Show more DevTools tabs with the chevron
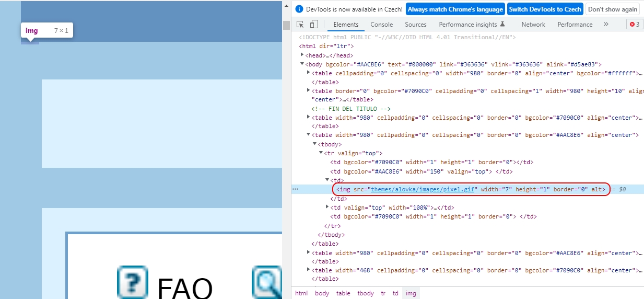 click(x=606, y=25)
